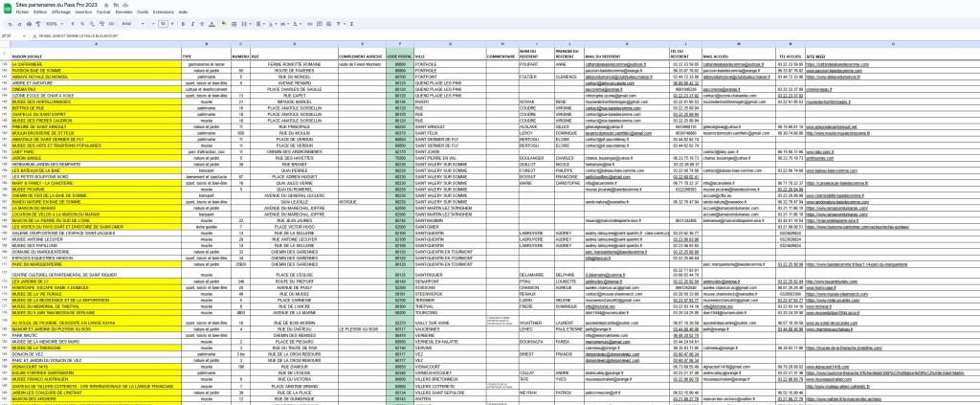Open the Affichage menu
Image resolution: width=980 pixels, height=405 pixels.
click(61, 11)
